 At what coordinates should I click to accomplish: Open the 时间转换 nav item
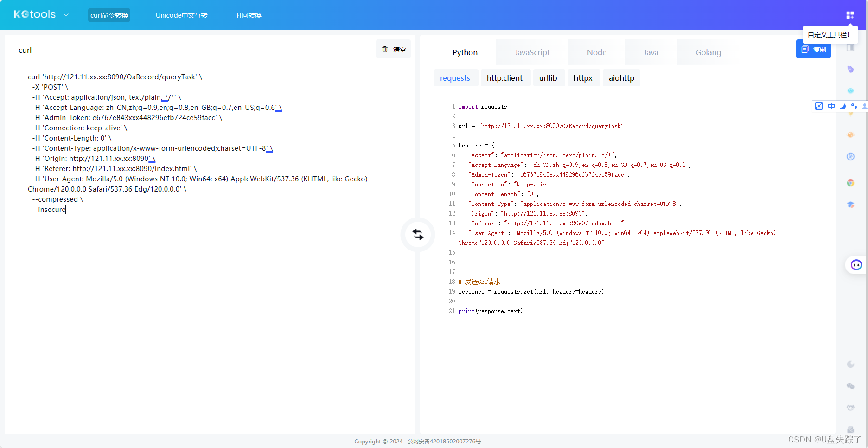(248, 15)
